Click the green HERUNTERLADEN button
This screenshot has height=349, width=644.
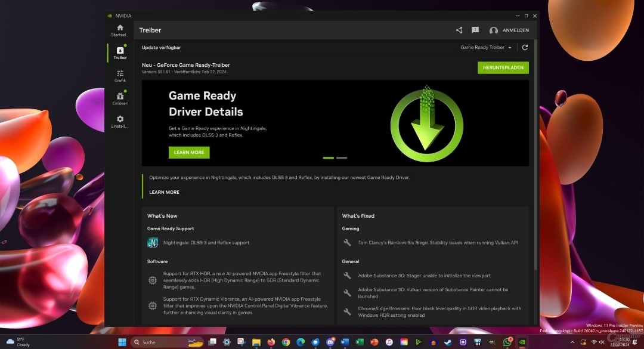503,67
